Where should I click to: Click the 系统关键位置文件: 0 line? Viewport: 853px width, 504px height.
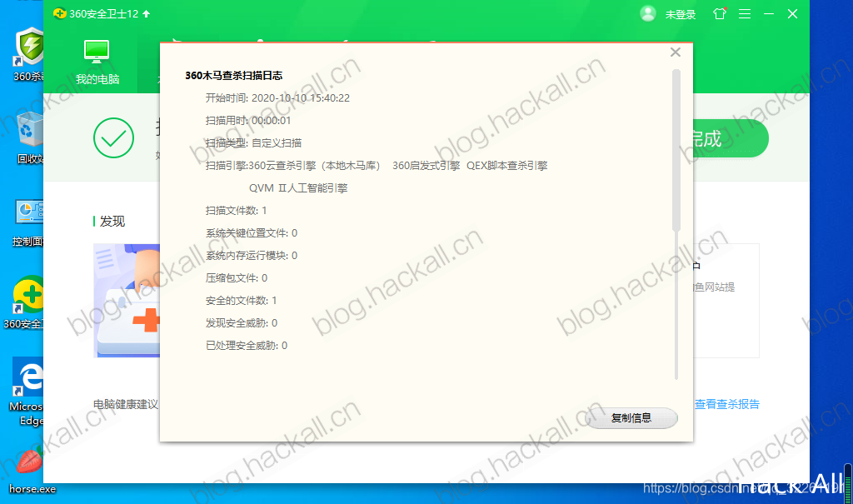click(x=252, y=233)
